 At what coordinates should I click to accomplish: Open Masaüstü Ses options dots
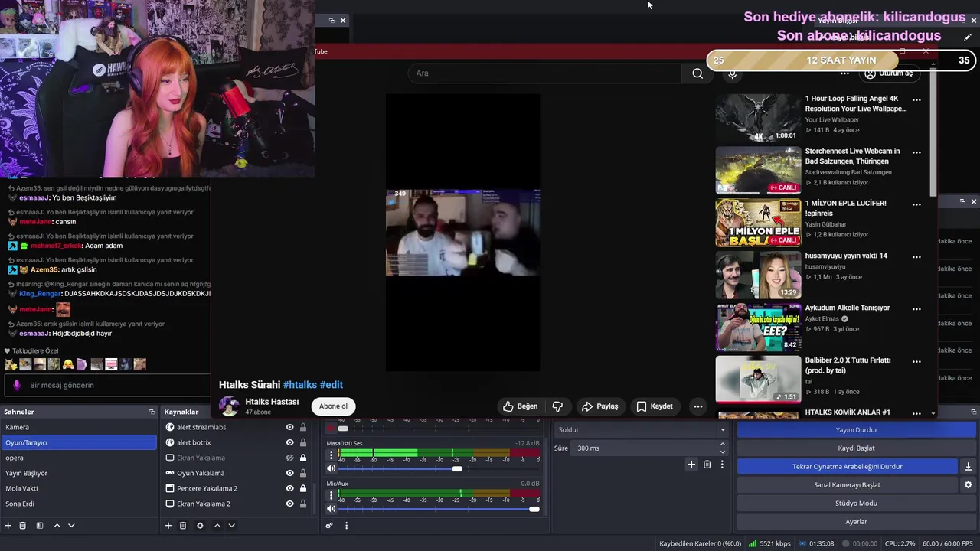[331, 455]
